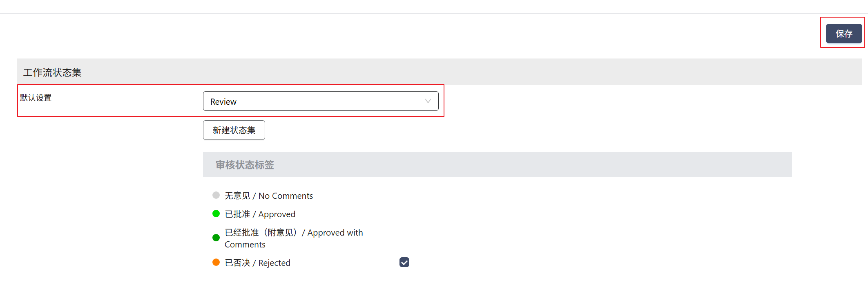Select the 已否决 Chinese label text
The height and width of the screenshot is (290, 868).
pyautogui.click(x=237, y=263)
